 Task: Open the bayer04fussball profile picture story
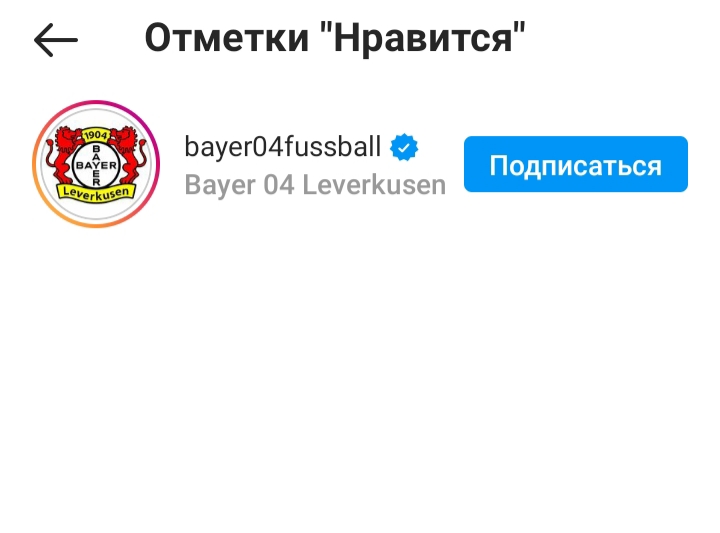(96, 164)
